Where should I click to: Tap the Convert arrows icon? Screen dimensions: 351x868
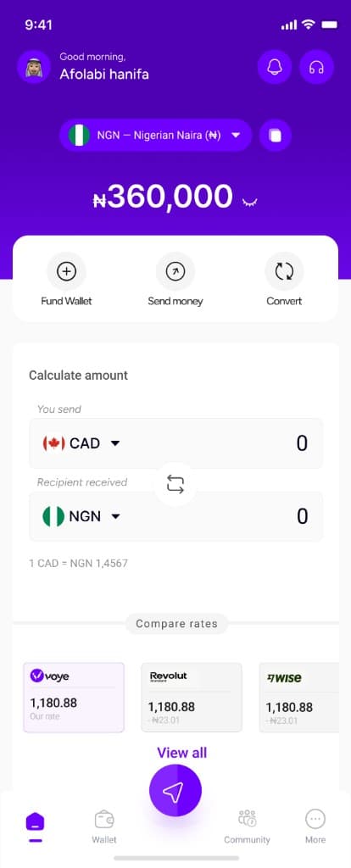click(284, 271)
